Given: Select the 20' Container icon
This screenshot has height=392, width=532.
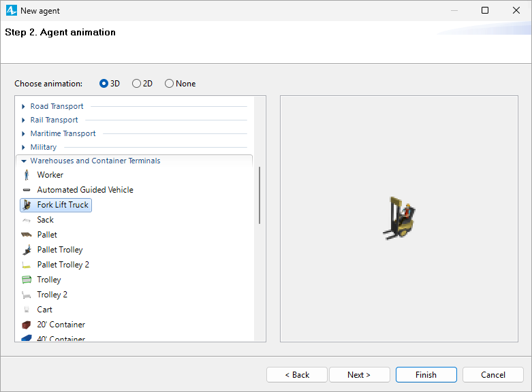Looking at the screenshot, I should pyautogui.click(x=27, y=325).
